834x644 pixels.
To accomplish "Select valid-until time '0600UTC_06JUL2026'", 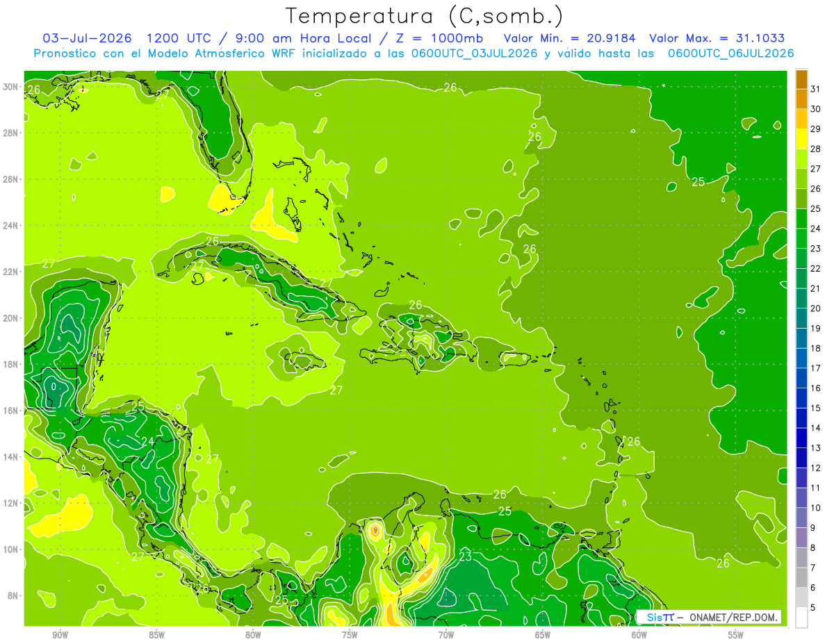I will [x=730, y=53].
